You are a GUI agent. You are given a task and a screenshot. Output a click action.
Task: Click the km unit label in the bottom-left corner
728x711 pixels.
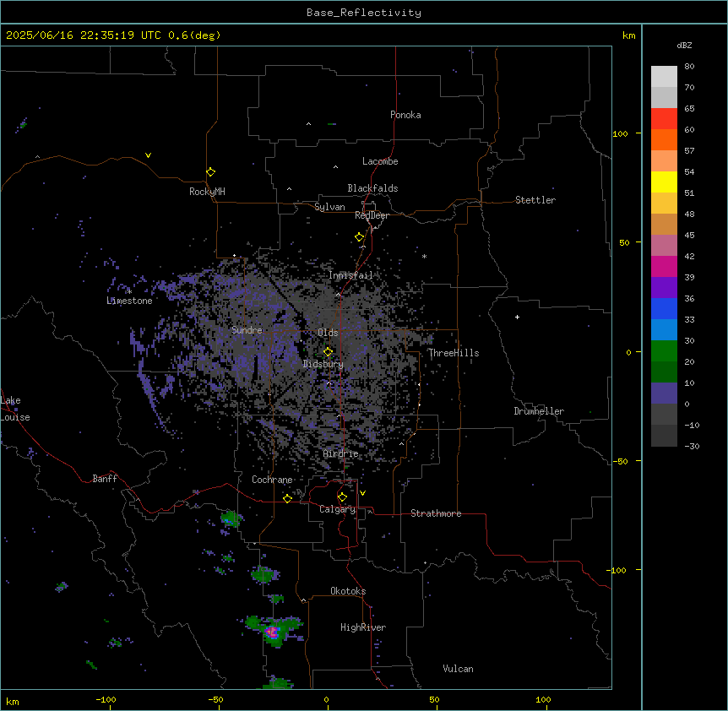[x=13, y=702]
